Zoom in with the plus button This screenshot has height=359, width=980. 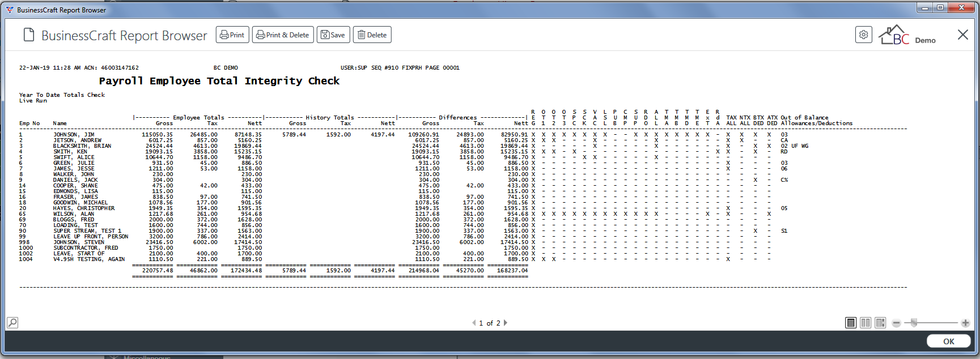coord(965,323)
